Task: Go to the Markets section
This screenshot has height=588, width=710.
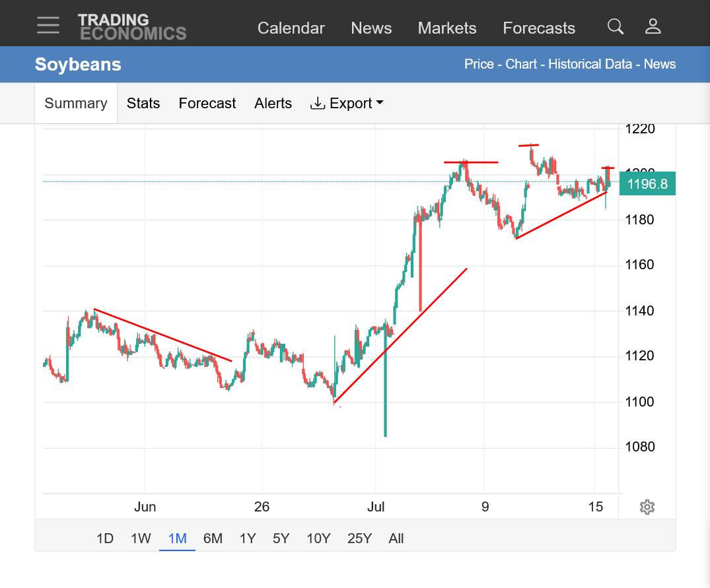Action: coord(447,28)
